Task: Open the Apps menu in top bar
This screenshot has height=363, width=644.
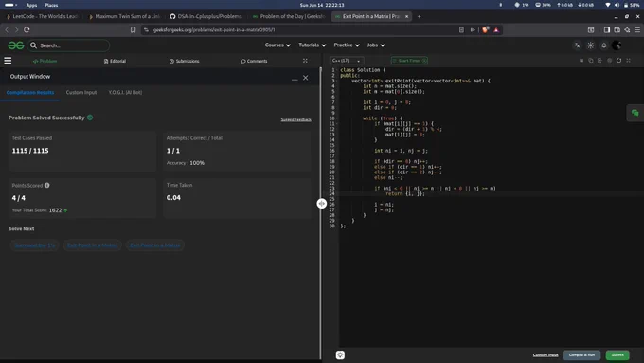Action: (31, 5)
